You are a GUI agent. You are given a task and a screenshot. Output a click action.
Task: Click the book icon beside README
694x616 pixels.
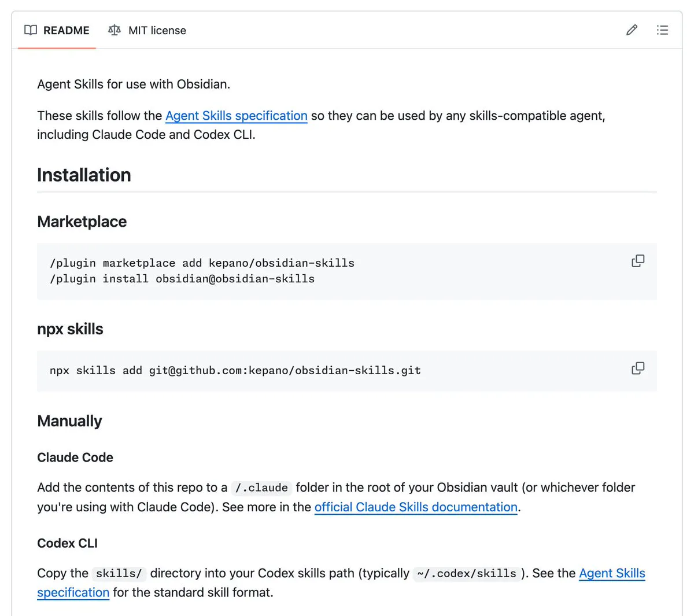31,30
